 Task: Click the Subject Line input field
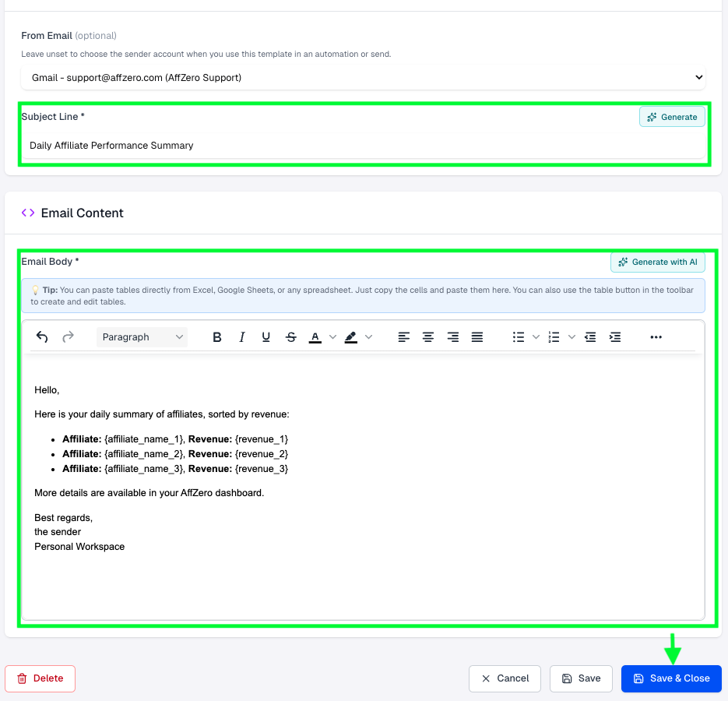[x=363, y=146]
